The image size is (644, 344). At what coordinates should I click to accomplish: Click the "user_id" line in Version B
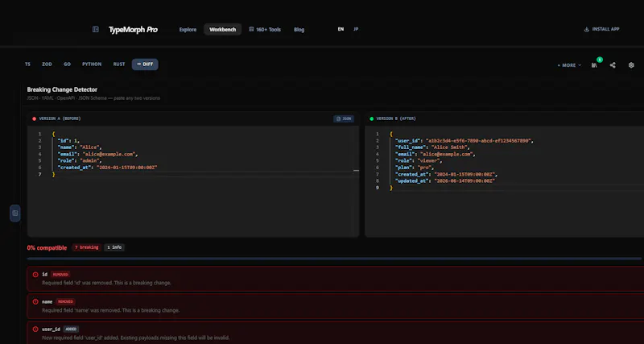click(464, 140)
